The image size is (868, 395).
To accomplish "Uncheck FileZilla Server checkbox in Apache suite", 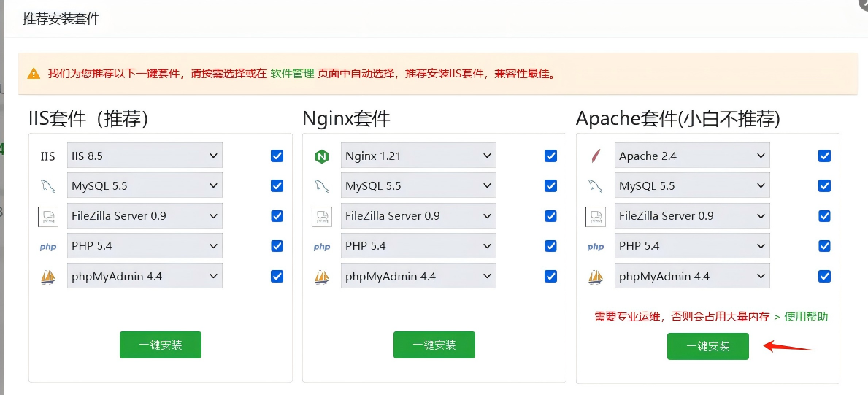I will [x=824, y=215].
